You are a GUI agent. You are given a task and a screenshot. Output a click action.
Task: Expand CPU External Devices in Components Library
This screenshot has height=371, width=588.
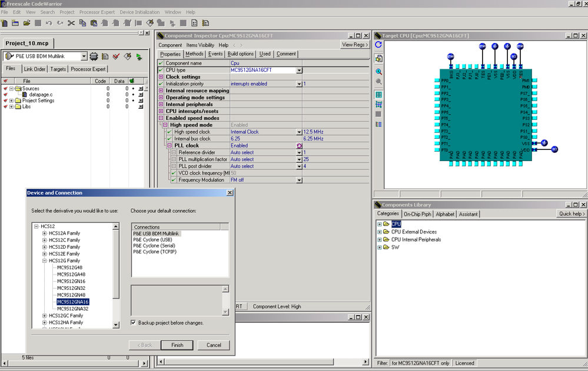pos(380,232)
